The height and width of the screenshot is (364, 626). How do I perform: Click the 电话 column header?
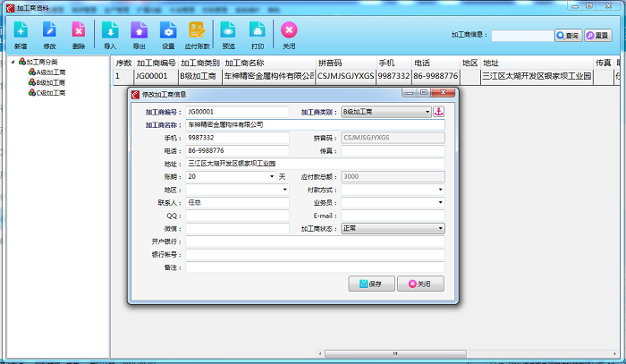[x=436, y=63]
